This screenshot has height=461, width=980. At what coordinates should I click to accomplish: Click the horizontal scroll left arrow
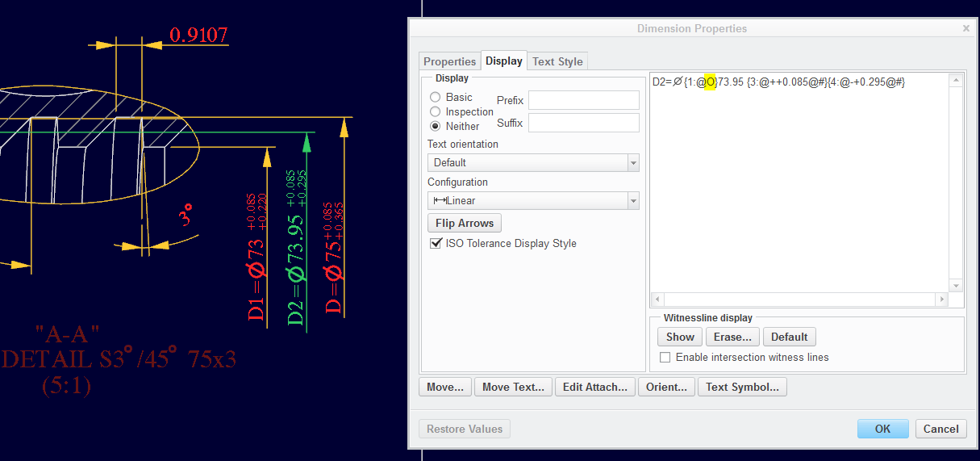point(657,300)
